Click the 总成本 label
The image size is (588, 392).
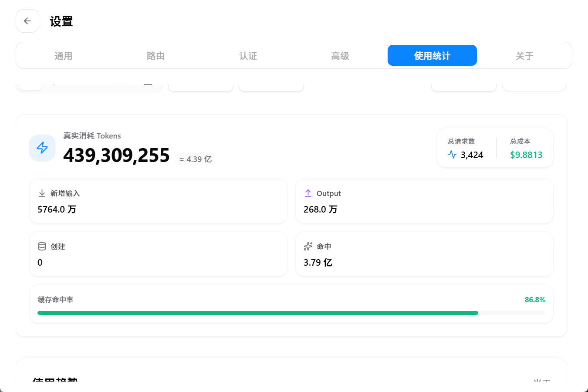(x=520, y=141)
